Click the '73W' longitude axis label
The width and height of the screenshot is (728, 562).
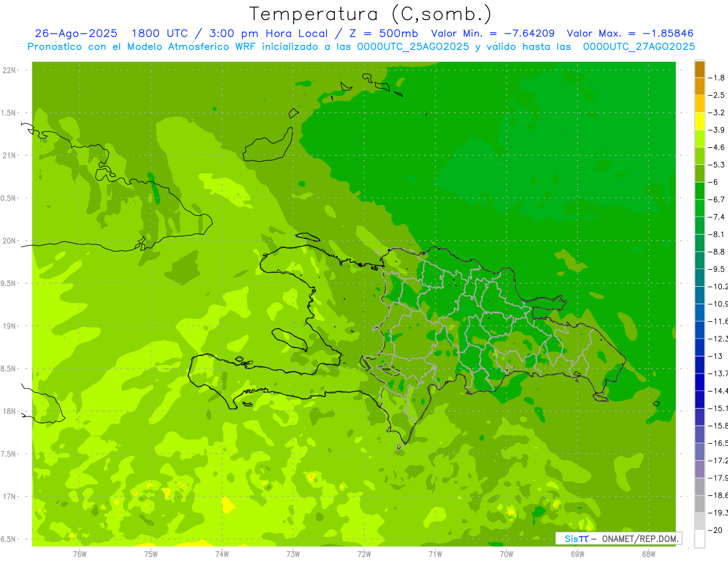click(293, 554)
